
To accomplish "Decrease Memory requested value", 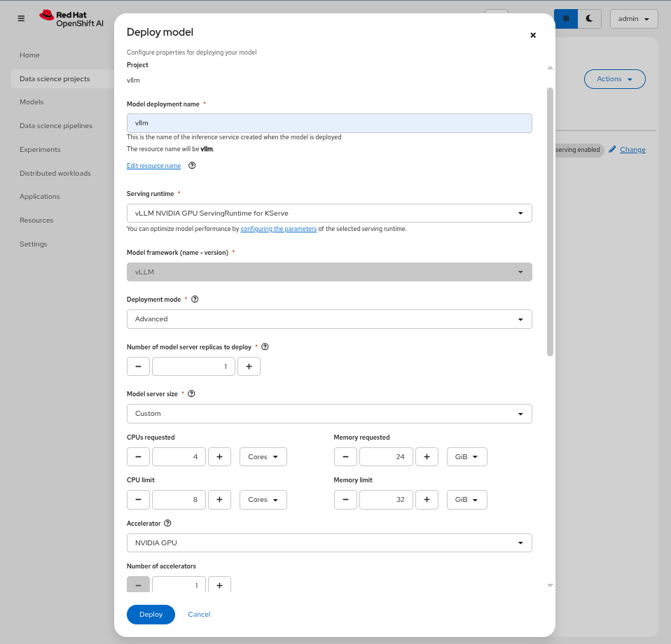I will [x=345, y=456].
